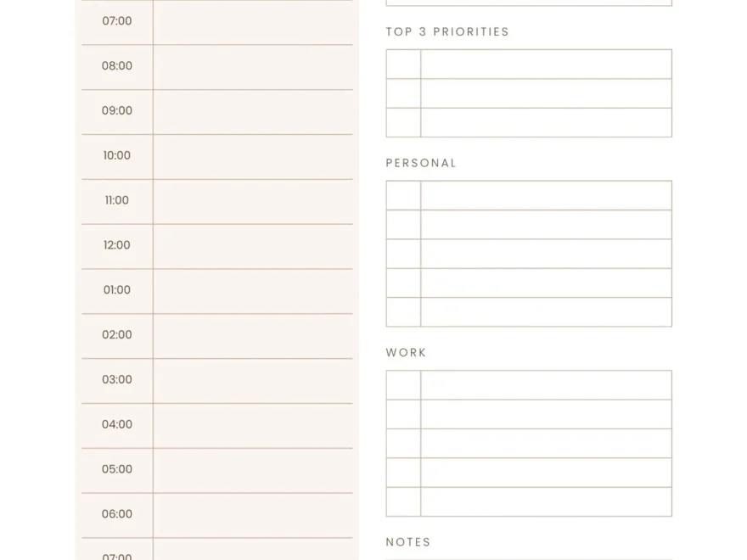Viewport: 747px width, 560px height.
Task: Tick the second Top 3 Priorities checkbox
Action: pos(403,93)
